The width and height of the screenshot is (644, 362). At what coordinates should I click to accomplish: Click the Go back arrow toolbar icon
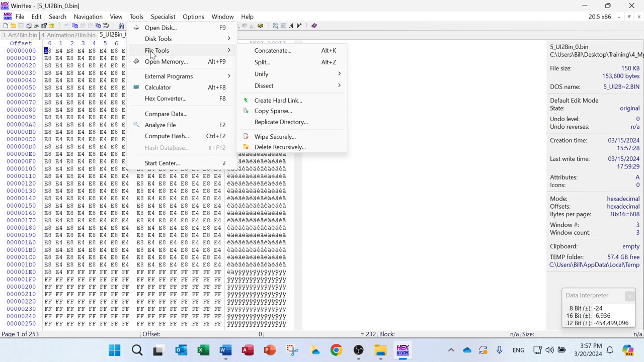point(291,26)
